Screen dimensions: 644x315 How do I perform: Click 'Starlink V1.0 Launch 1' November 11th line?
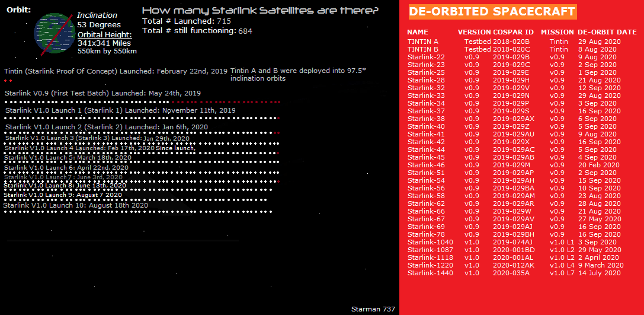[120, 110]
